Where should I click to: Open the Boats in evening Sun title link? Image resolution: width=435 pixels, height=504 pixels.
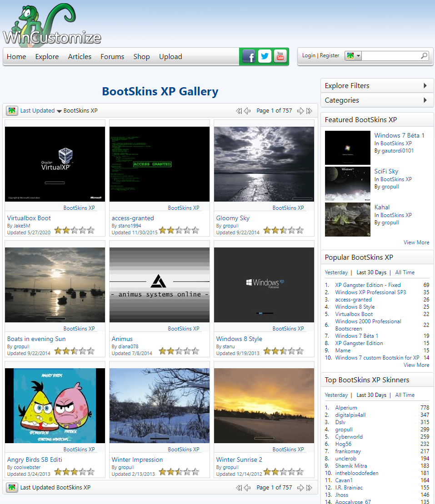[36, 339]
